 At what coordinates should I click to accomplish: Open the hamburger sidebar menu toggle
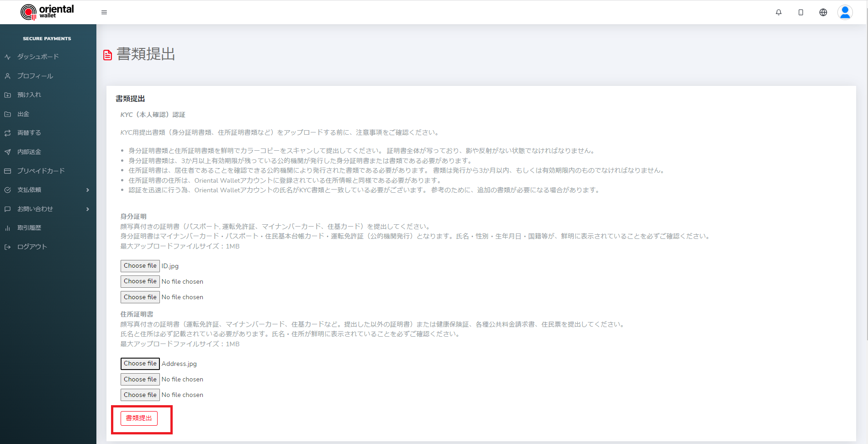(x=104, y=12)
